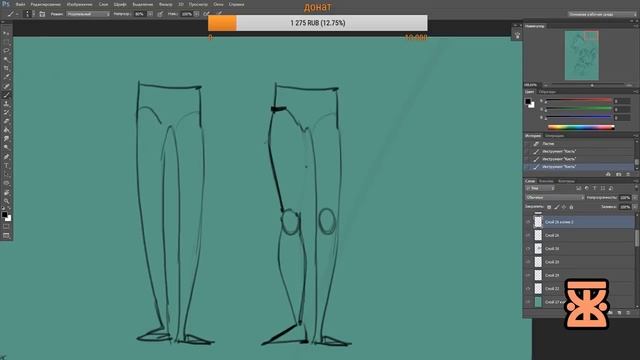
Task: Open the layer fill dropdown arrow
Action: pos(634,207)
